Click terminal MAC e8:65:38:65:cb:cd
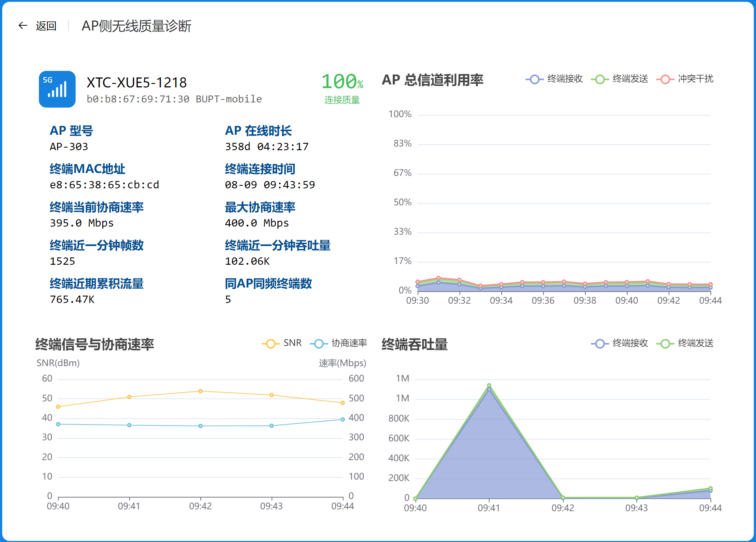The width and height of the screenshot is (756, 542). (x=105, y=185)
